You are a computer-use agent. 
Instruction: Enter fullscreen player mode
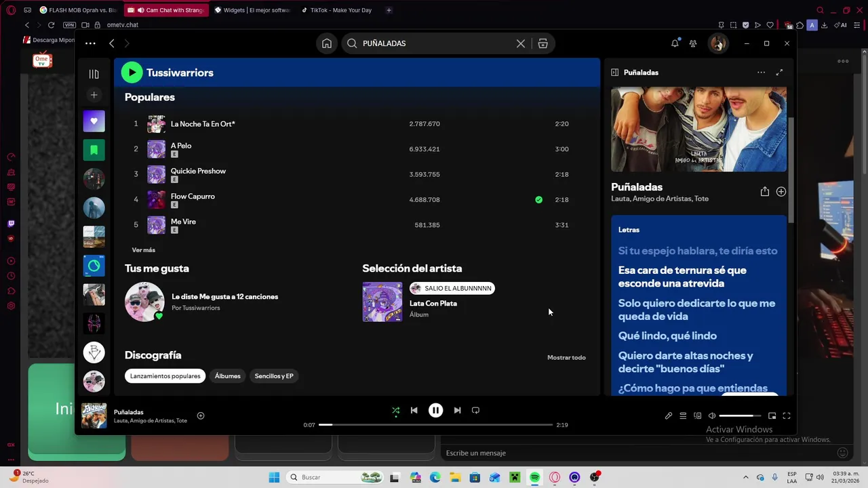point(787,416)
